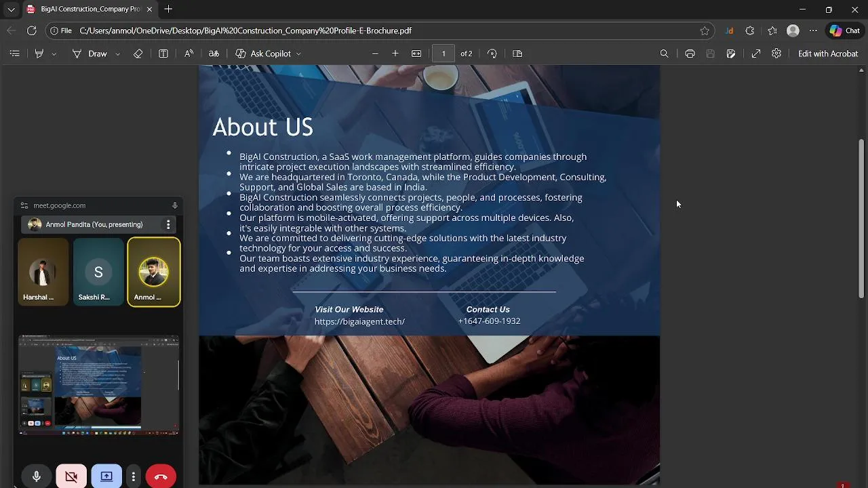Turn on camera in Meet overlay
The height and width of the screenshot is (488, 868).
click(x=71, y=476)
